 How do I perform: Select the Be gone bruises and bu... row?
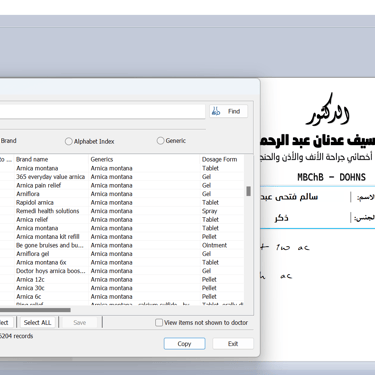click(122, 245)
